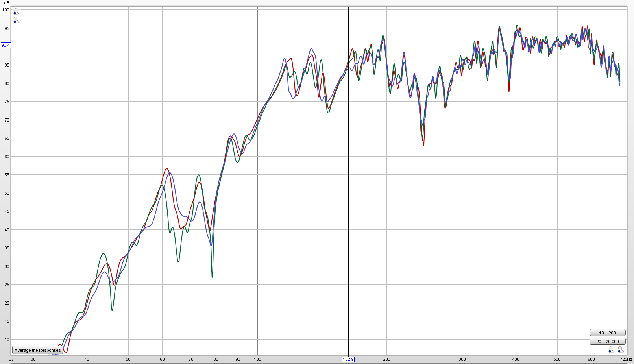Click the red trace's lowest dip between 200 and 300 Hz
Viewport: 634px width, 364px height.
424,145
